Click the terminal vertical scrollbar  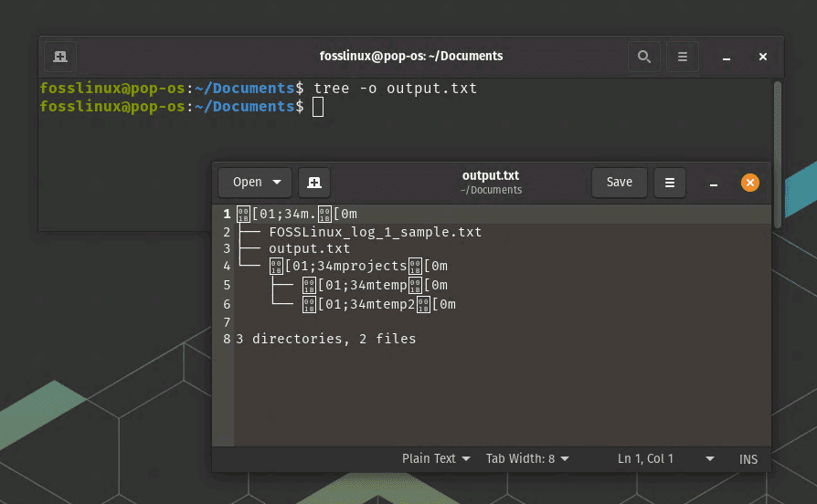pos(778,154)
